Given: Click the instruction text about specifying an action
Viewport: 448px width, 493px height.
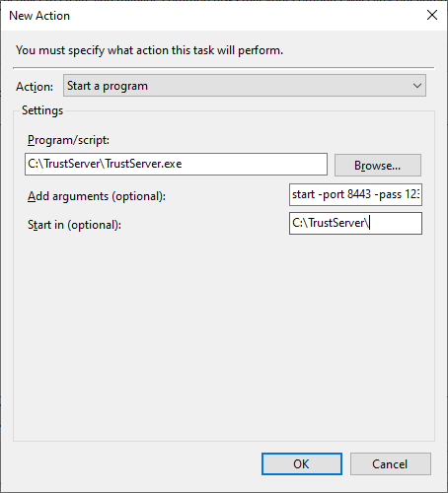Looking at the screenshot, I should tap(149, 50).
